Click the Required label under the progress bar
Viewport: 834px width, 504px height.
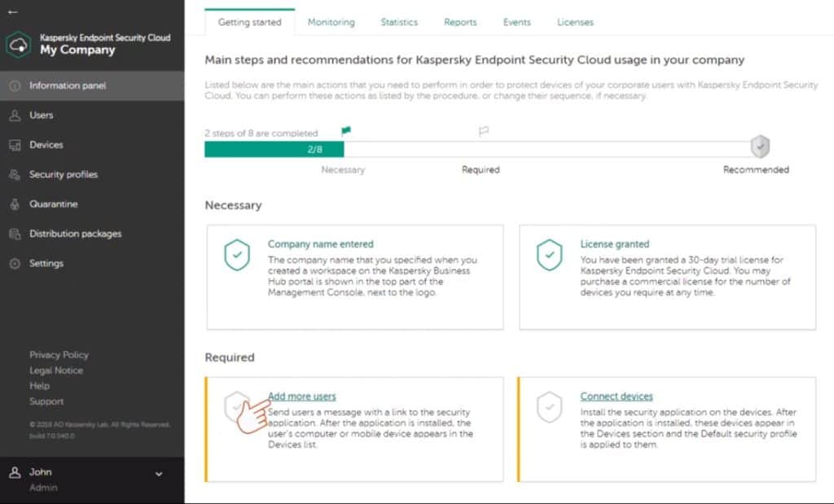(x=481, y=170)
